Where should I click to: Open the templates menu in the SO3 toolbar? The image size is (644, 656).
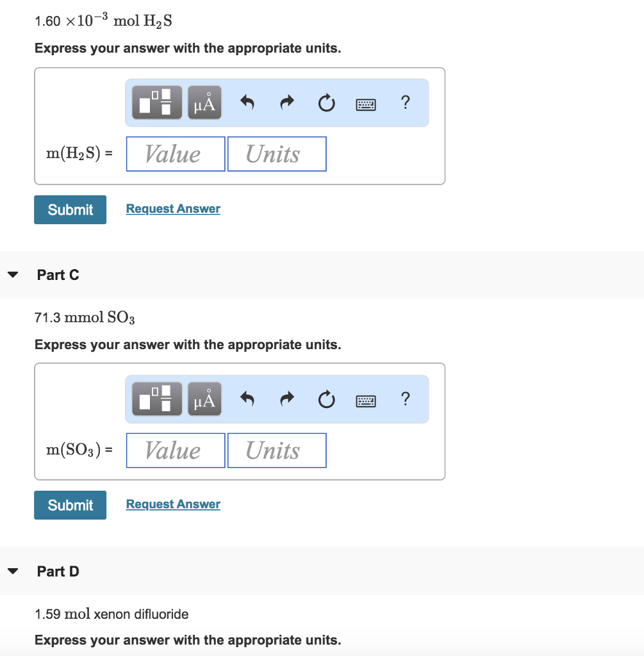pos(156,398)
